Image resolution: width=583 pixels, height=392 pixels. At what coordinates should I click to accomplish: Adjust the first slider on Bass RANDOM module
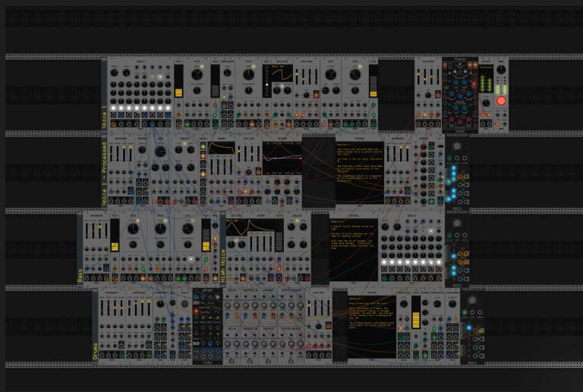[x=87, y=231]
